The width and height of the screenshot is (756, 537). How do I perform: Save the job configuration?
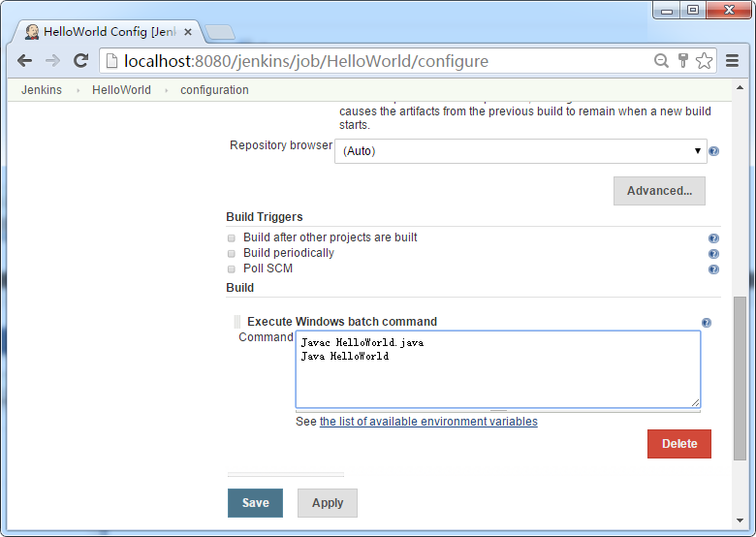[x=255, y=503]
